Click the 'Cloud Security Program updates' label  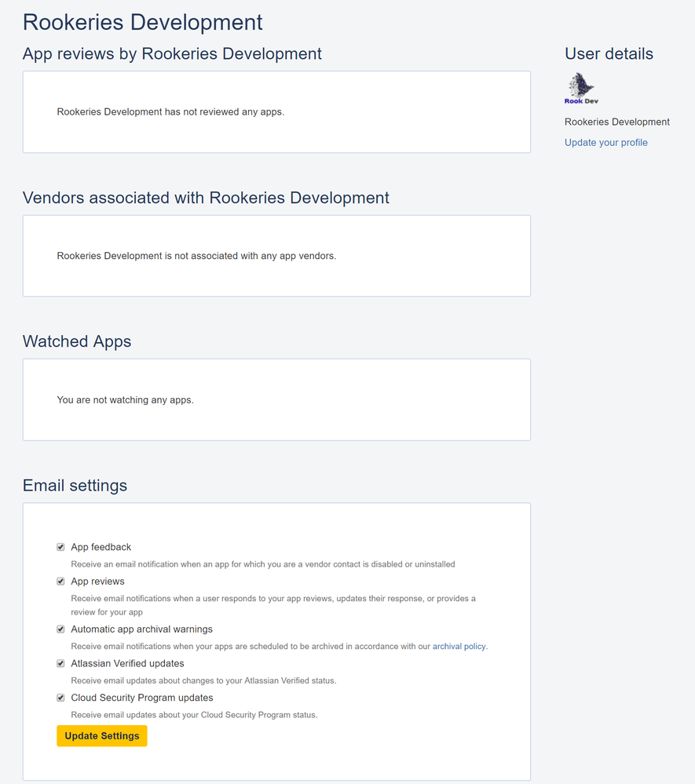142,698
